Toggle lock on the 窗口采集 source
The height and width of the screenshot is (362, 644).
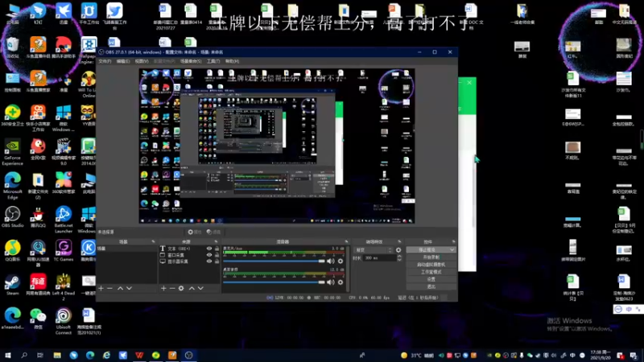point(217,255)
